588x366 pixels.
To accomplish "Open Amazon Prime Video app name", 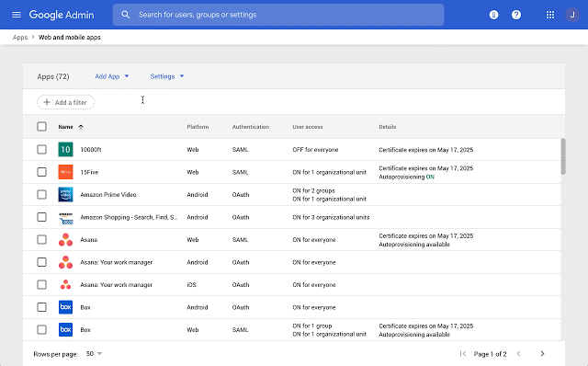I will click(x=108, y=194).
